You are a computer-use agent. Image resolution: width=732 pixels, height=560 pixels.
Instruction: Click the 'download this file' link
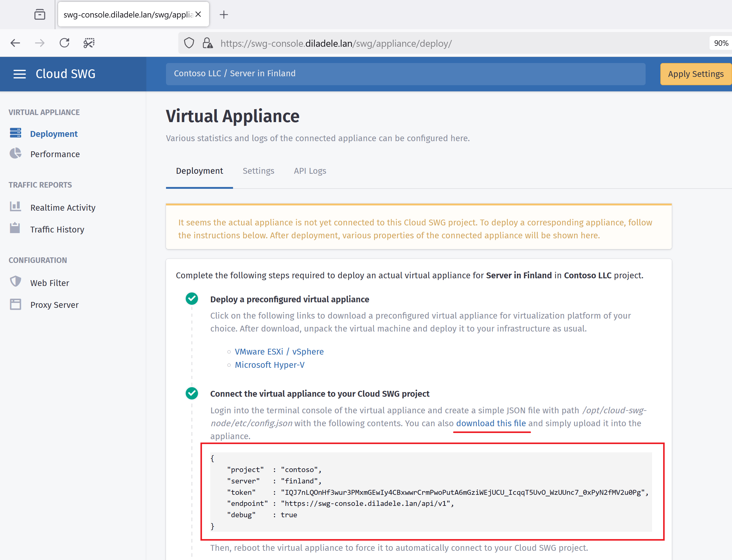(x=491, y=423)
